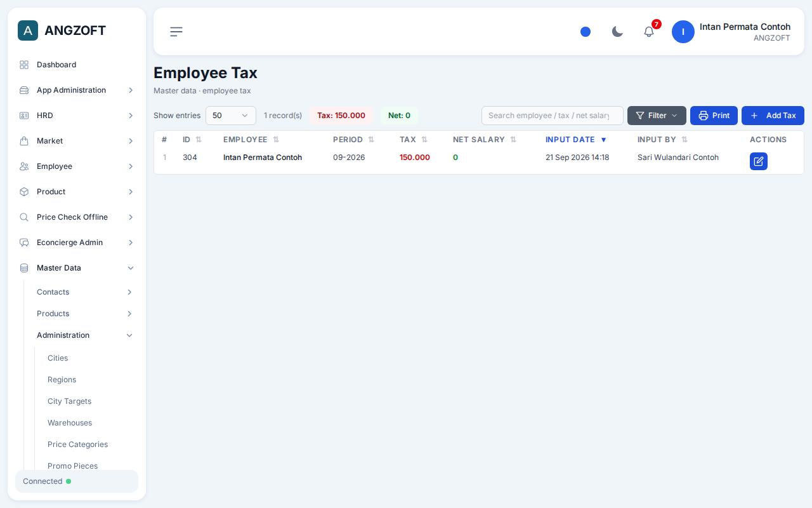Expand HRD menu chevron
This screenshot has width=812, height=508.
click(x=131, y=116)
